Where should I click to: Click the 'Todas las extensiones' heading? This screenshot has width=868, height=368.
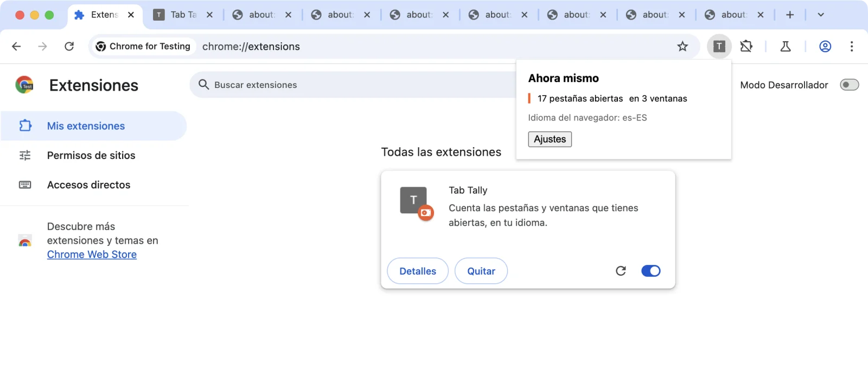tap(441, 152)
